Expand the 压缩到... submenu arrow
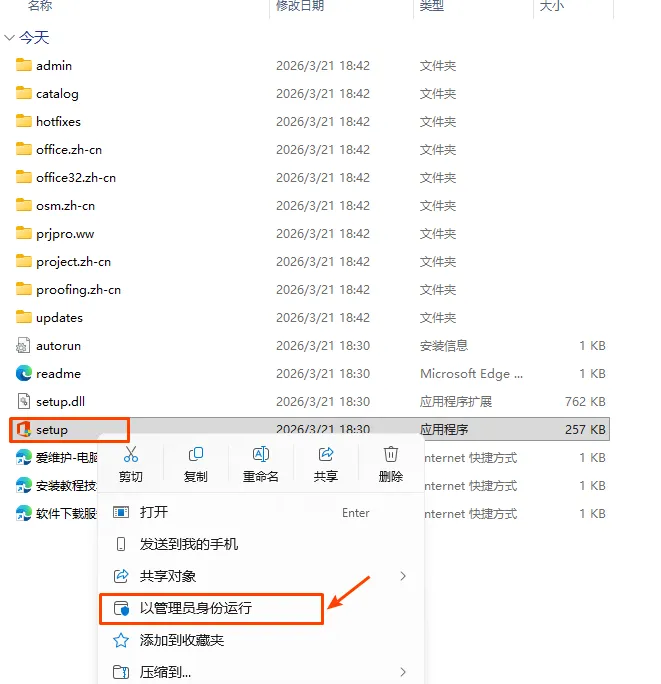This screenshot has height=684, width=661. (403, 672)
